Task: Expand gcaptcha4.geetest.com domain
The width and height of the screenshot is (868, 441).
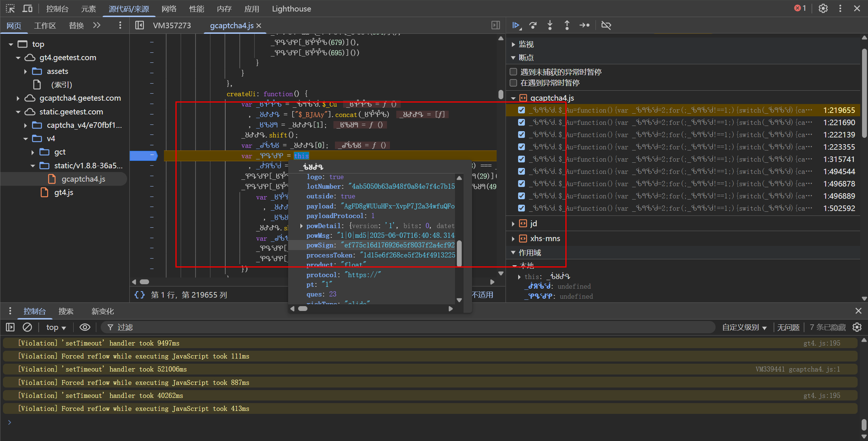Action: (18, 98)
